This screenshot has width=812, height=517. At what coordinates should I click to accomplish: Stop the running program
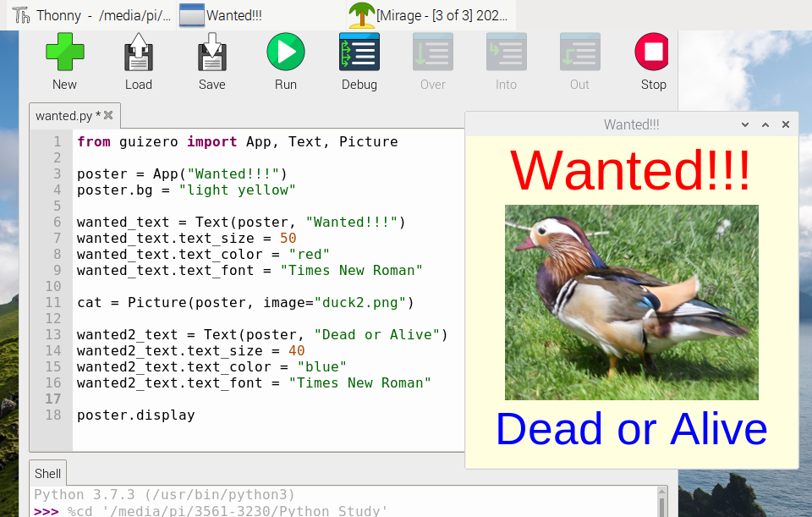652,52
